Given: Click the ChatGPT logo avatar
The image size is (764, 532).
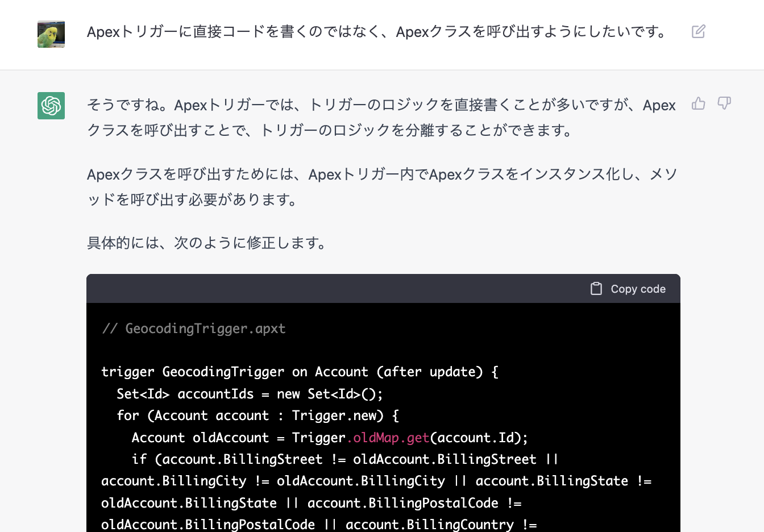Looking at the screenshot, I should (x=51, y=106).
